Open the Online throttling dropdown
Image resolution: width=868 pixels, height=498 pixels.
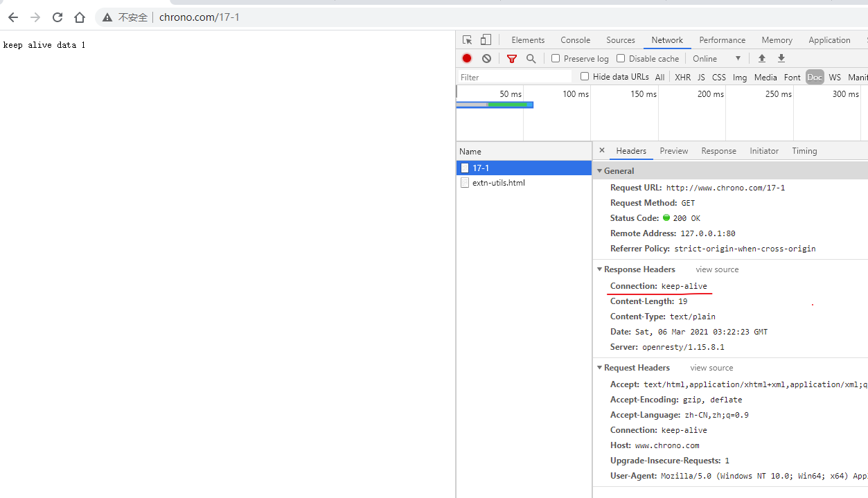(x=717, y=59)
